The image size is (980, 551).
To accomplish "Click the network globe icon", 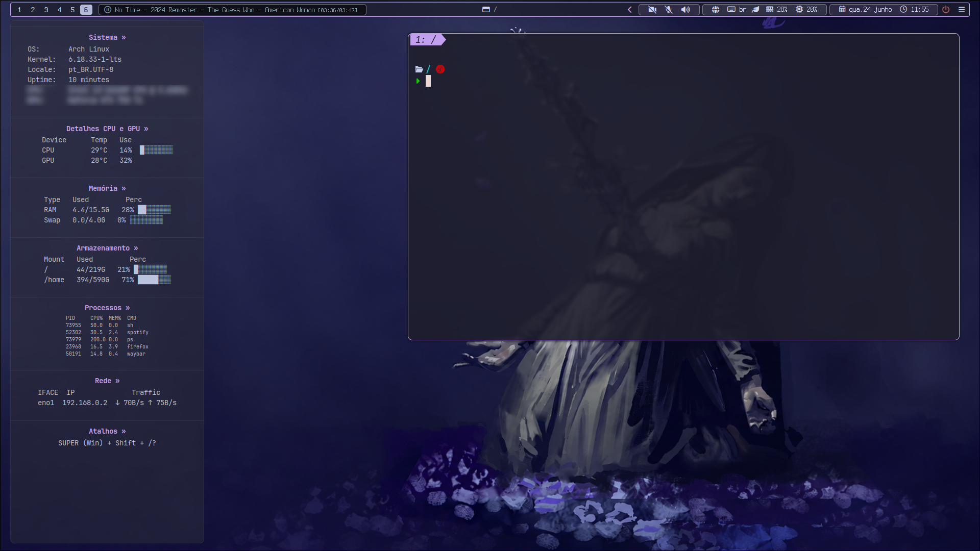I will pos(716,10).
